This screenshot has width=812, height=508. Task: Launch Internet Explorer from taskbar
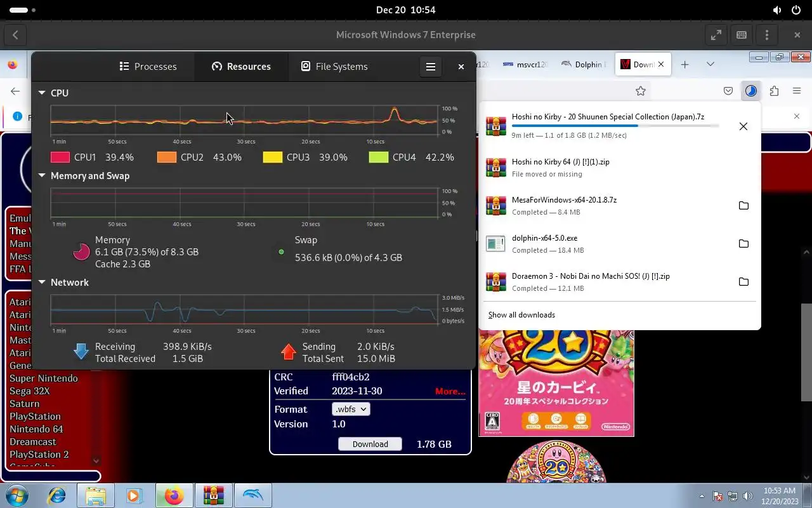57,495
